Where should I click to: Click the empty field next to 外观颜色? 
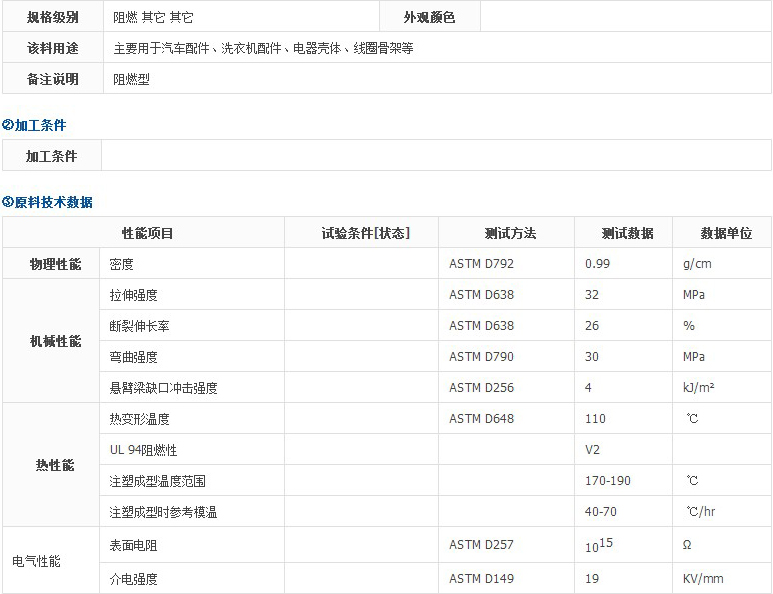626,17
